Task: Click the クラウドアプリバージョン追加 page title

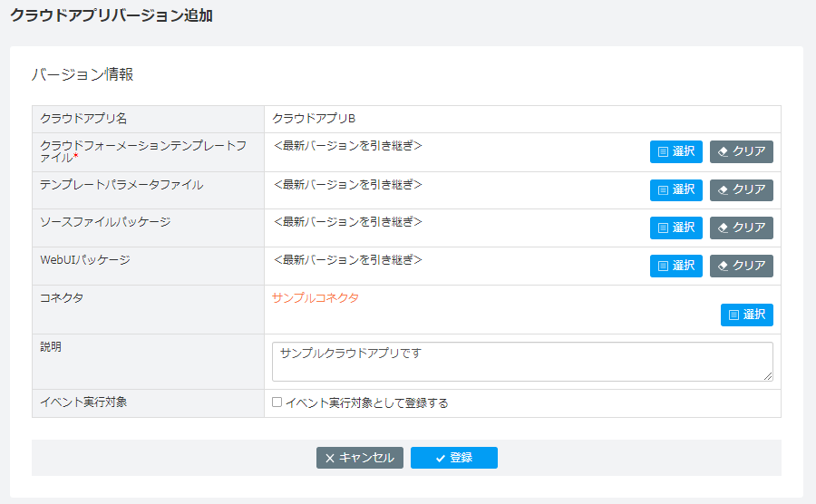Action: tap(112, 15)
